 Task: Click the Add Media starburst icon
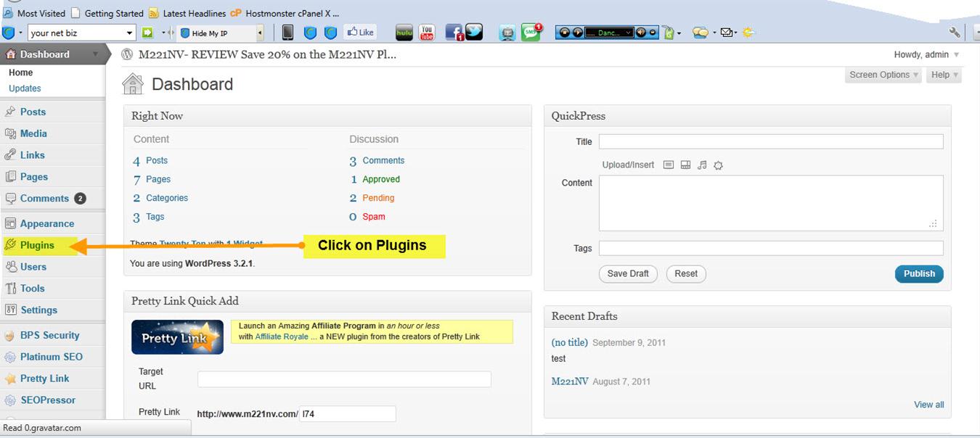tap(718, 165)
